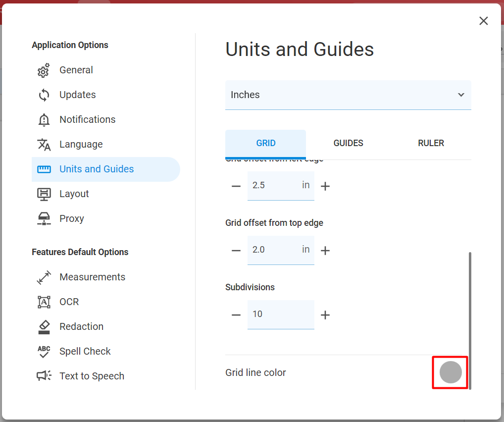Open OCR options via text-recognition icon
The height and width of the screenshot is (422, 504).
(x=43, y=302)
